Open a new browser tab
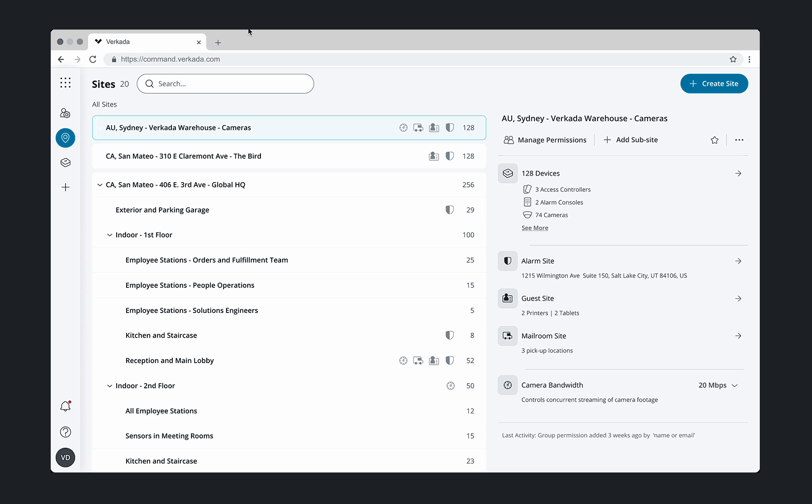Viewport: 812px width, 504px height. point(218,42)
